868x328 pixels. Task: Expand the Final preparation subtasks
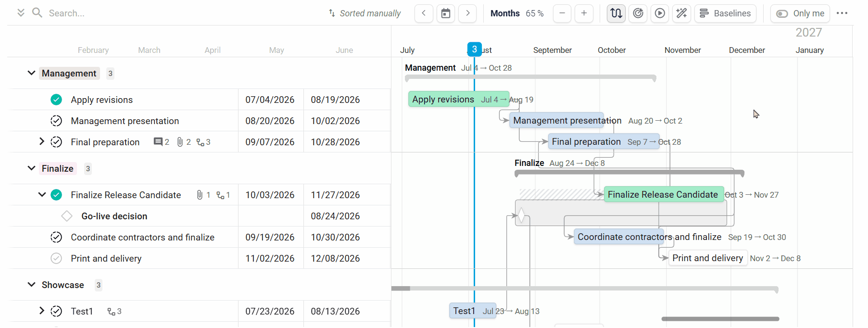(x=42, y=141)
